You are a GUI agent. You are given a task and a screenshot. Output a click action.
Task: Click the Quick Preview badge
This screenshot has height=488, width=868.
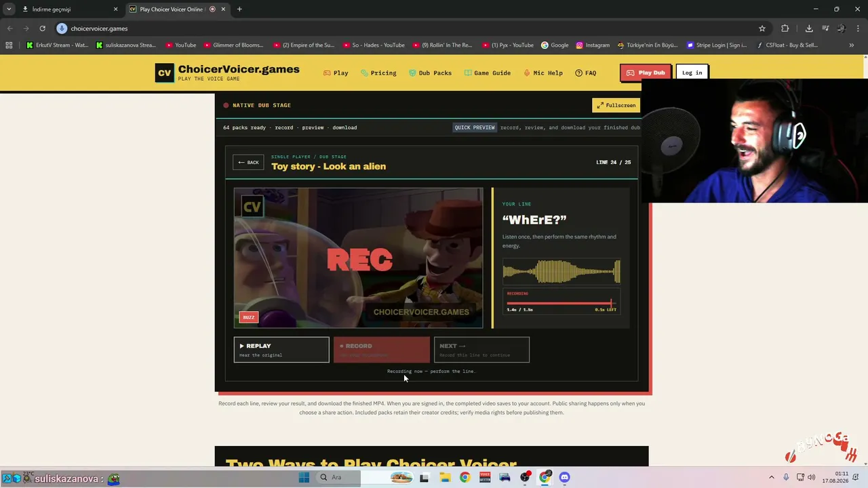pyautogui.click(x=475, y=127)
